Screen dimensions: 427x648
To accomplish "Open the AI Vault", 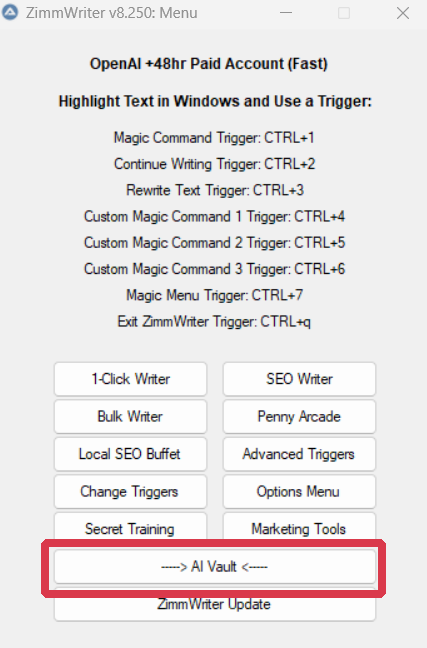I will click(x=215, y=567).
